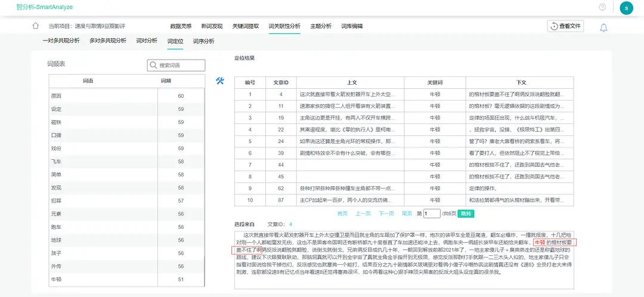Open the help question-mark icon
Screen dimensions: 644x297
point(602,7)
